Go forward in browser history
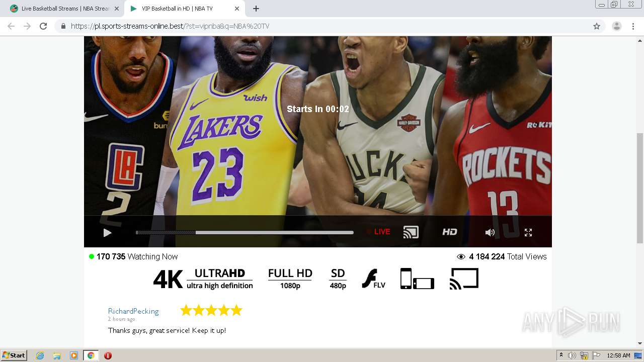The height and width of the screenshot is (362, 644). point(27,26)
